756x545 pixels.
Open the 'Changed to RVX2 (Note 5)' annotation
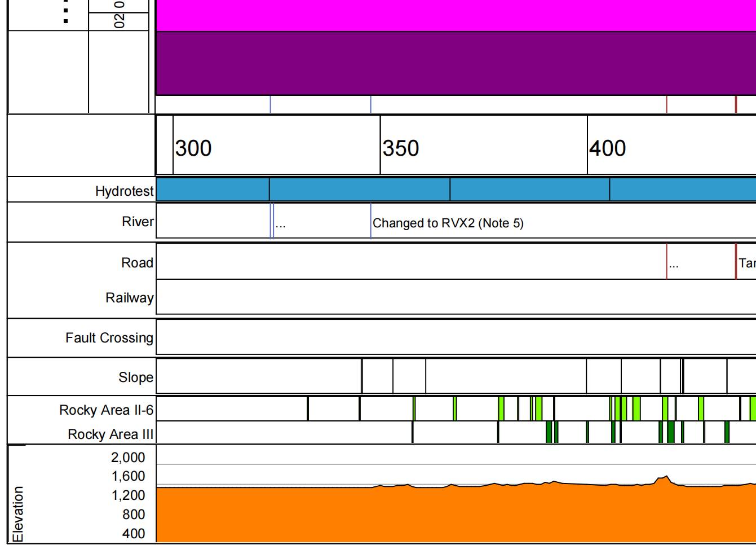(448, 223)
